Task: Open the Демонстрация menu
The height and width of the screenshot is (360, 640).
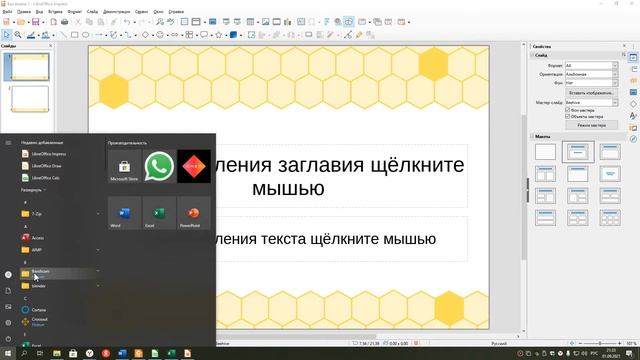Action: pos(117,12)
